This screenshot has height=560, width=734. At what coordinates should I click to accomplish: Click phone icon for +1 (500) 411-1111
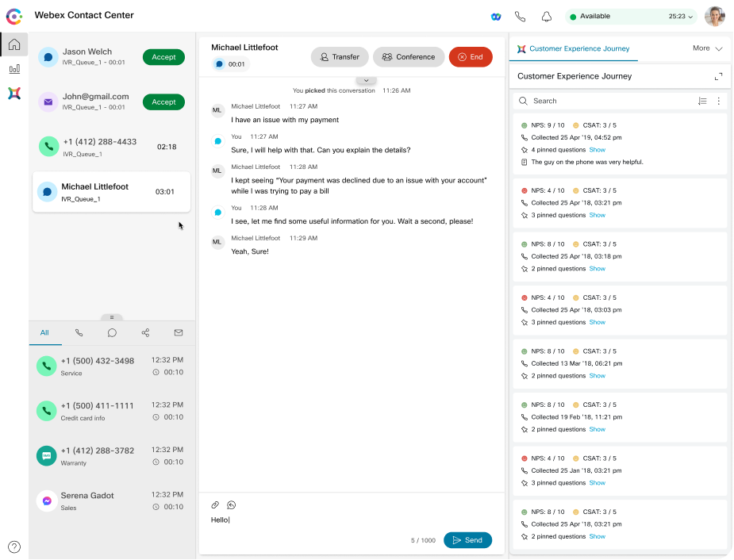click(x=46, y=411)
